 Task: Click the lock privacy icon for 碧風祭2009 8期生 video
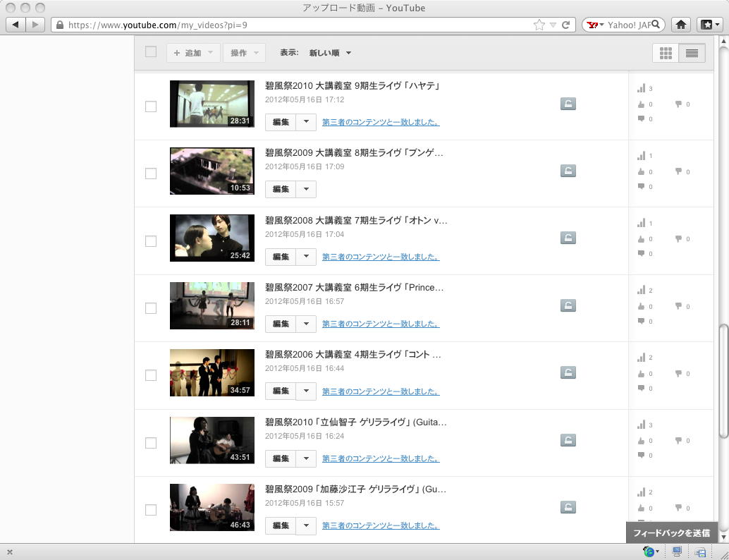[568, 171]
